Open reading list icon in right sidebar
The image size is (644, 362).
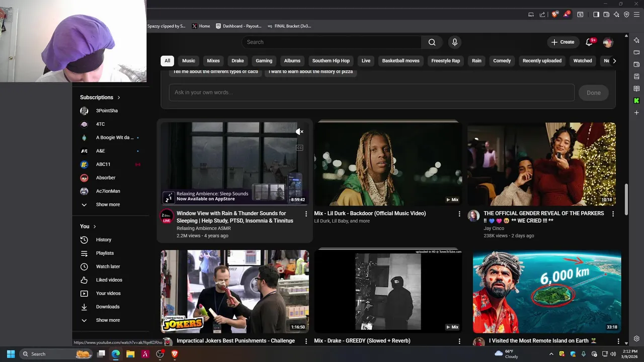coord(636,88)
